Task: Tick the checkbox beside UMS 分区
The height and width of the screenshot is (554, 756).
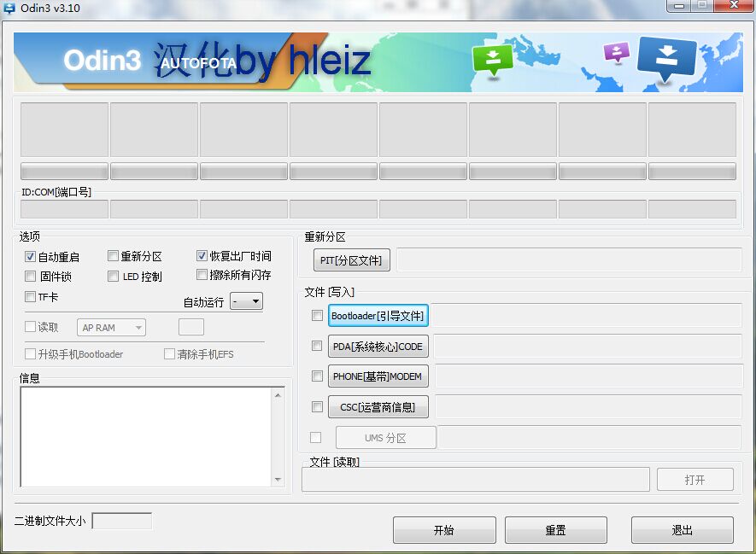Action: tap(316, 437)
